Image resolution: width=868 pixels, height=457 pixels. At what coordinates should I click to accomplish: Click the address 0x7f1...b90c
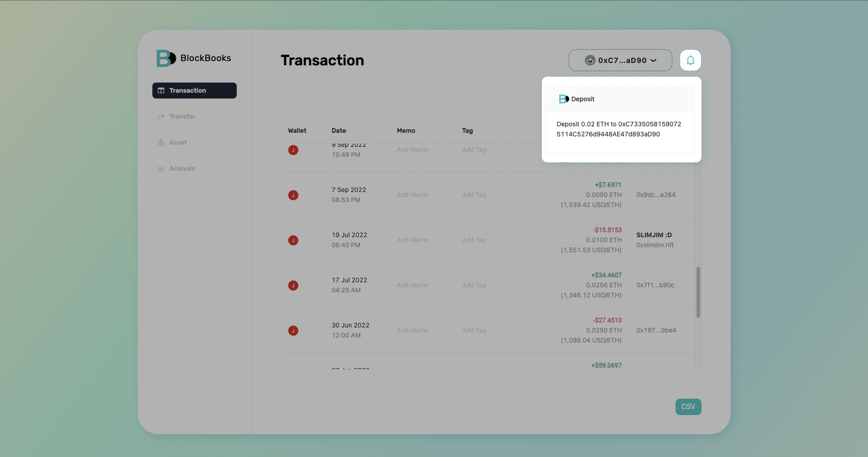click(655, 285)
